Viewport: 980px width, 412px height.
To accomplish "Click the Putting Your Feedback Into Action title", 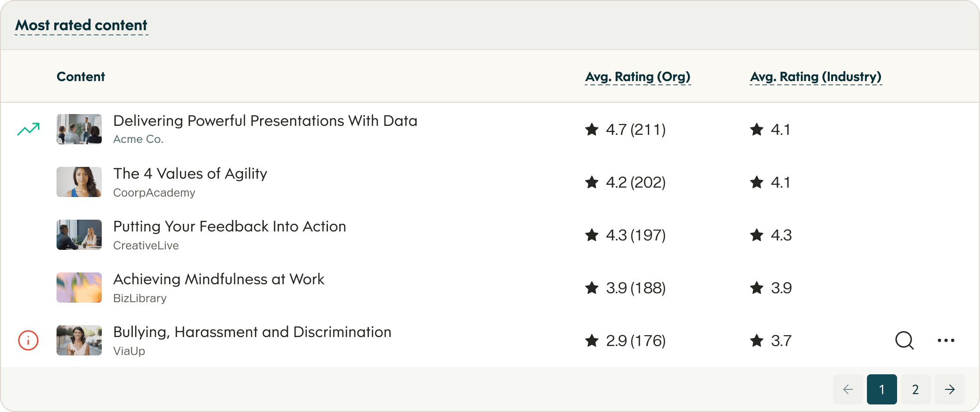I will tap(229, 227).
